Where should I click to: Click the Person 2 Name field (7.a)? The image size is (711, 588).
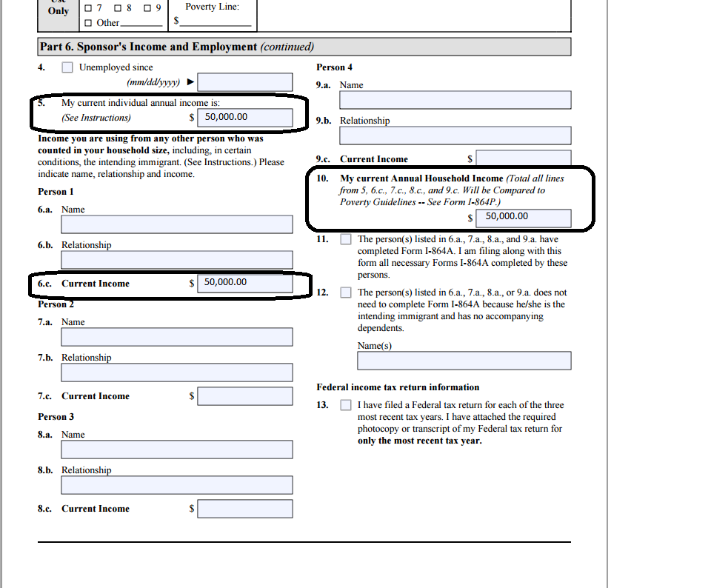click(177, 337)
